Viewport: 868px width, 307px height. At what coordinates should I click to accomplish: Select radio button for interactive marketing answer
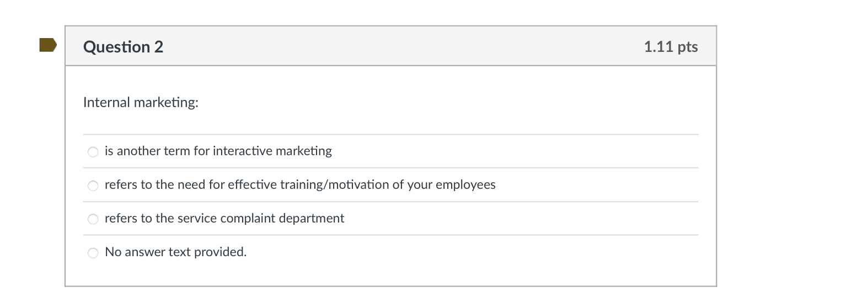[93, 152]
